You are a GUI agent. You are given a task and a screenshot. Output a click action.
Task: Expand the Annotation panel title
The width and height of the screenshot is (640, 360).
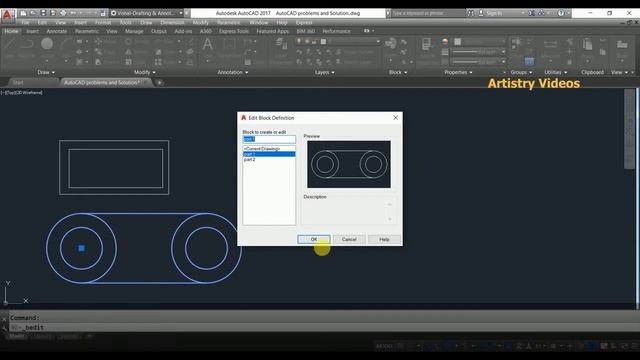233,72
